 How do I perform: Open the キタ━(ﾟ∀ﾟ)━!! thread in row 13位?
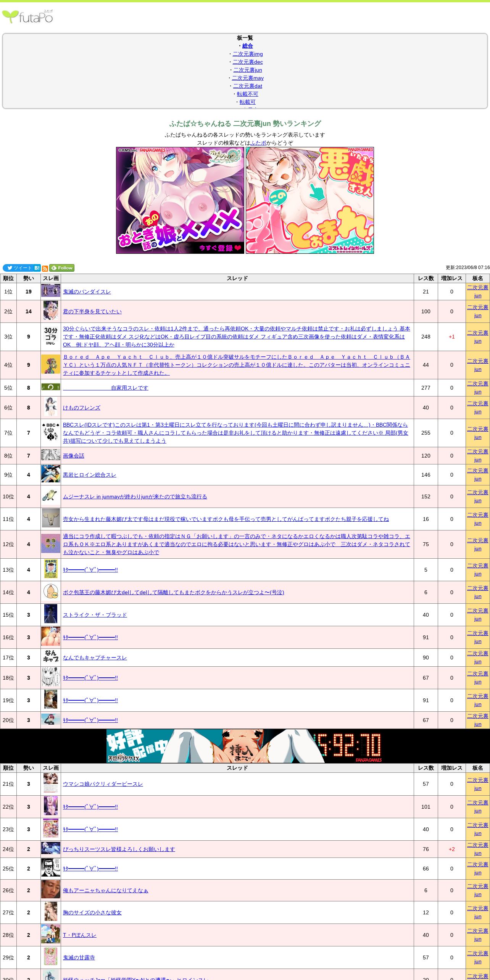[90, 570]
